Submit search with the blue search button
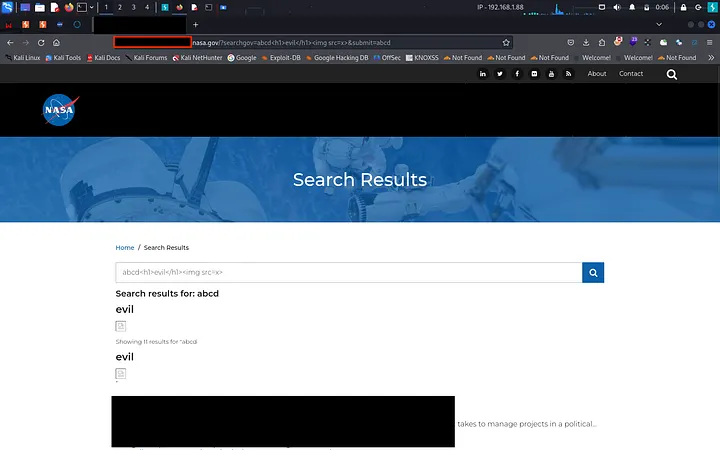Screen dimensions: 720x450 pos(593,272)
